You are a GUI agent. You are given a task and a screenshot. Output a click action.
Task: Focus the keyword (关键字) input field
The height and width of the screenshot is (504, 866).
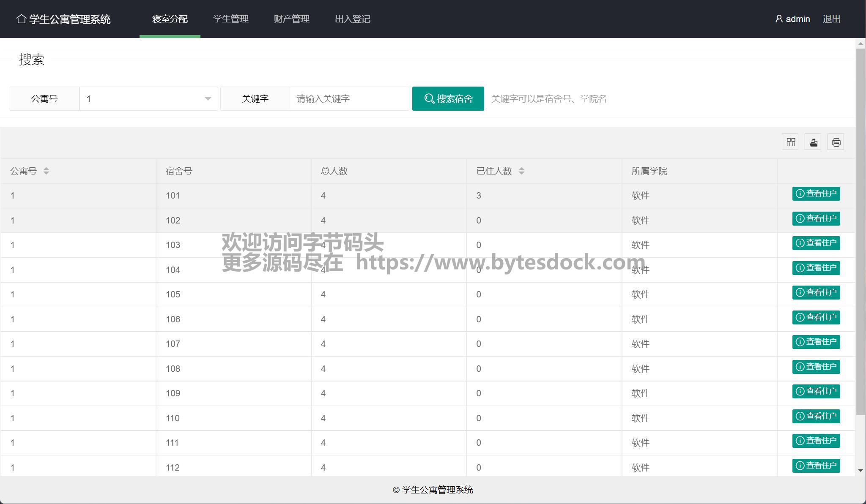click(349, 98)
